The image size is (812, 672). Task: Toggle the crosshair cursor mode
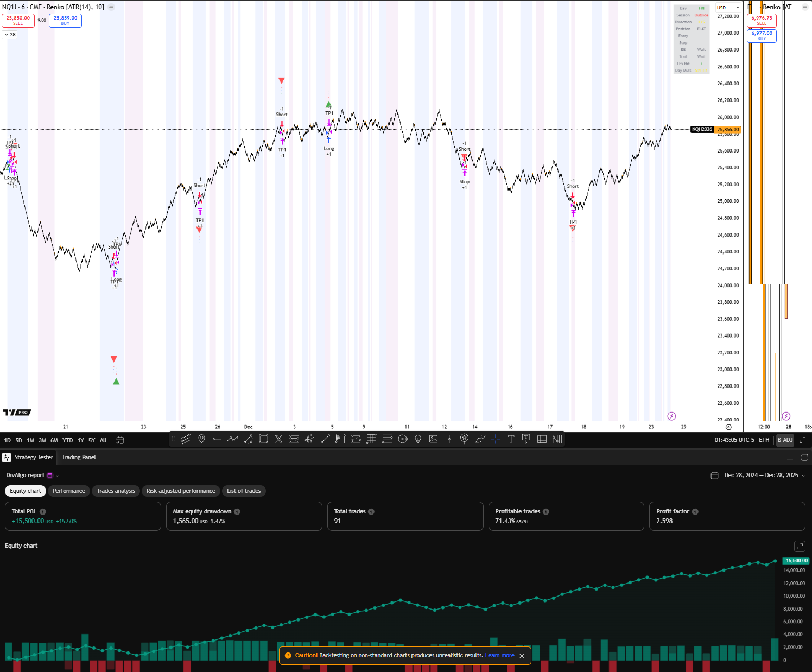pos(495,439)
